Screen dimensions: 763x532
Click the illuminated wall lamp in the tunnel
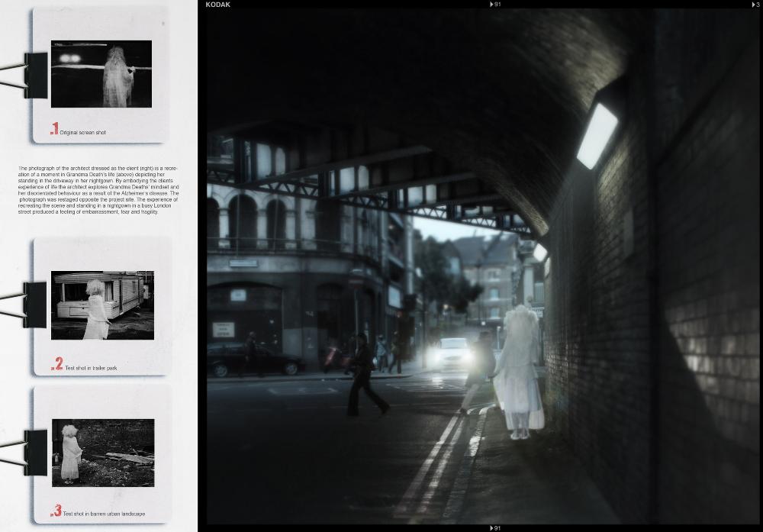pyautogui.click(x=597, y=135)
